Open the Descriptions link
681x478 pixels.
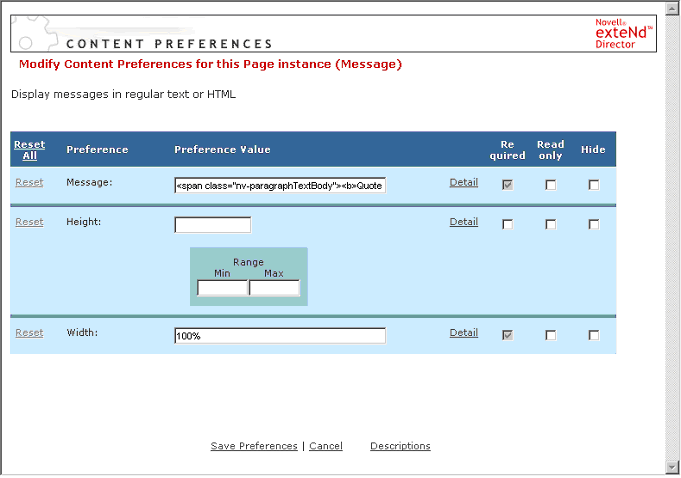pos(400,446)
